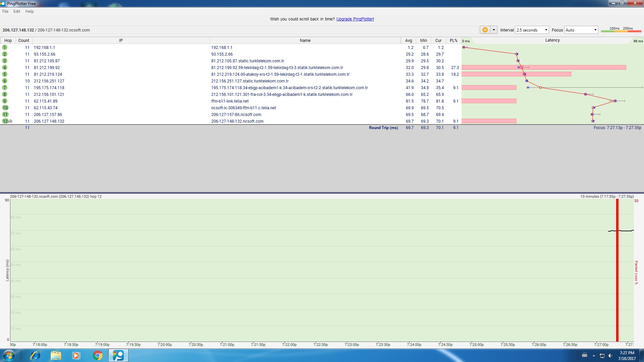Click the 18.2 packet loss value

coord(455,74)
